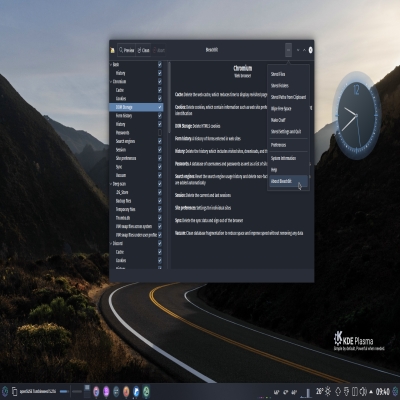Uncheck the Vacuum checkbox
This screenshot has height=400, width=400.
160,175
